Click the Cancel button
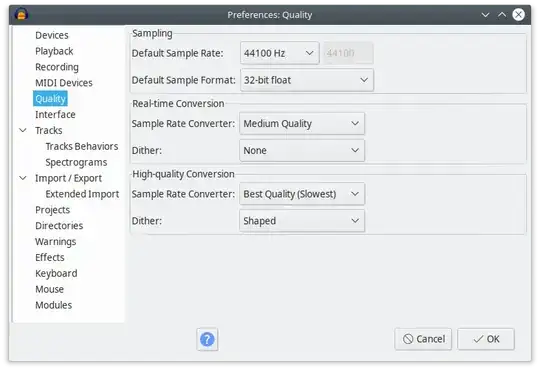540x370 pixels. tap(423, 339)
